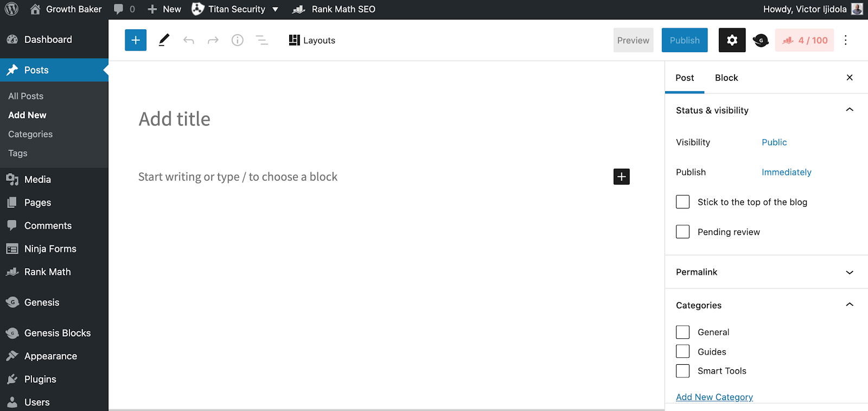Open Rank Math SEO in admin bar
Viewport: 868px width, 411px height.
coord(334,9)
